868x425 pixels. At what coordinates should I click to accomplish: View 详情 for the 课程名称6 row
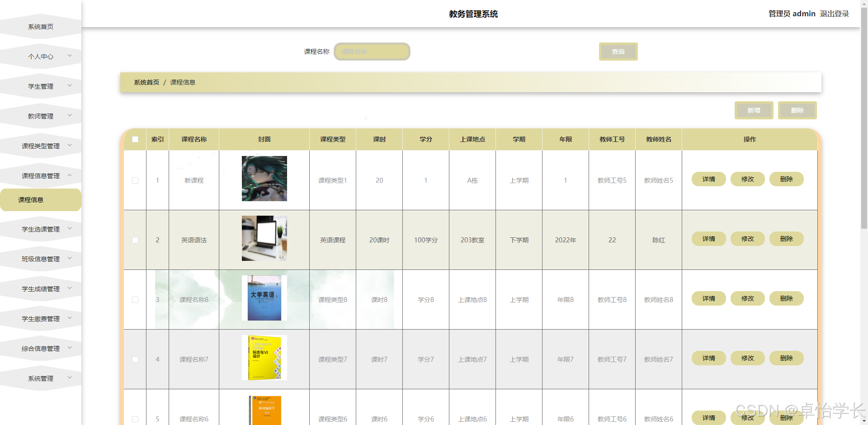tap(708, 418)
